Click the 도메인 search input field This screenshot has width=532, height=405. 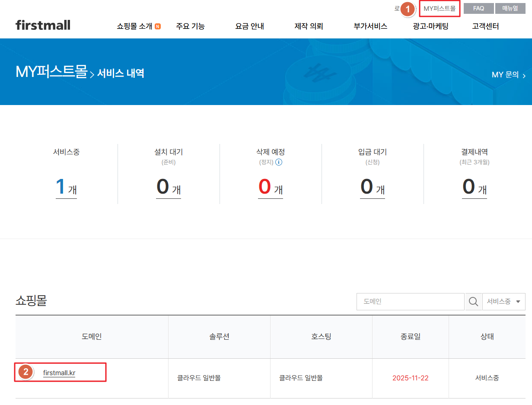click(410, 302)
